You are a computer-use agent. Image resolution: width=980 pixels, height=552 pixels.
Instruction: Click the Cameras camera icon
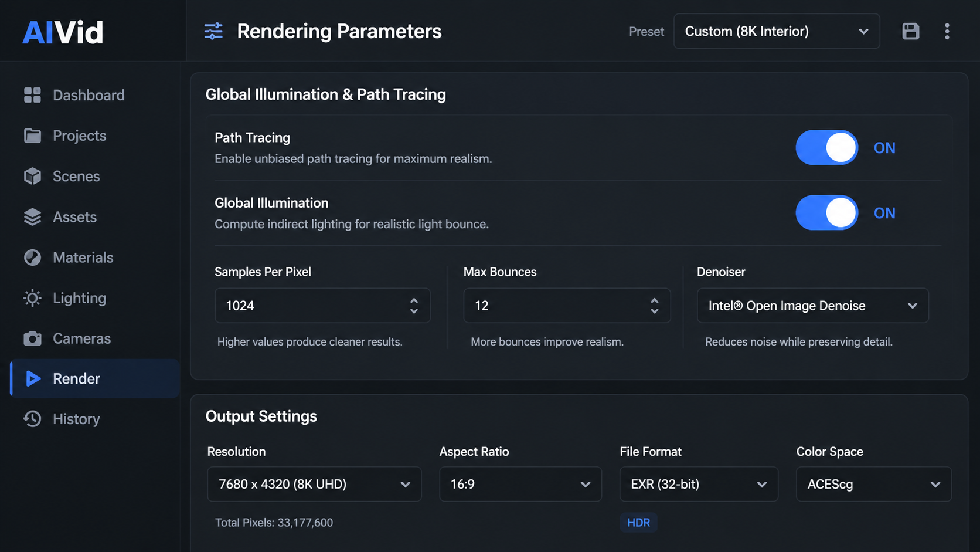[x=32, y=338]
